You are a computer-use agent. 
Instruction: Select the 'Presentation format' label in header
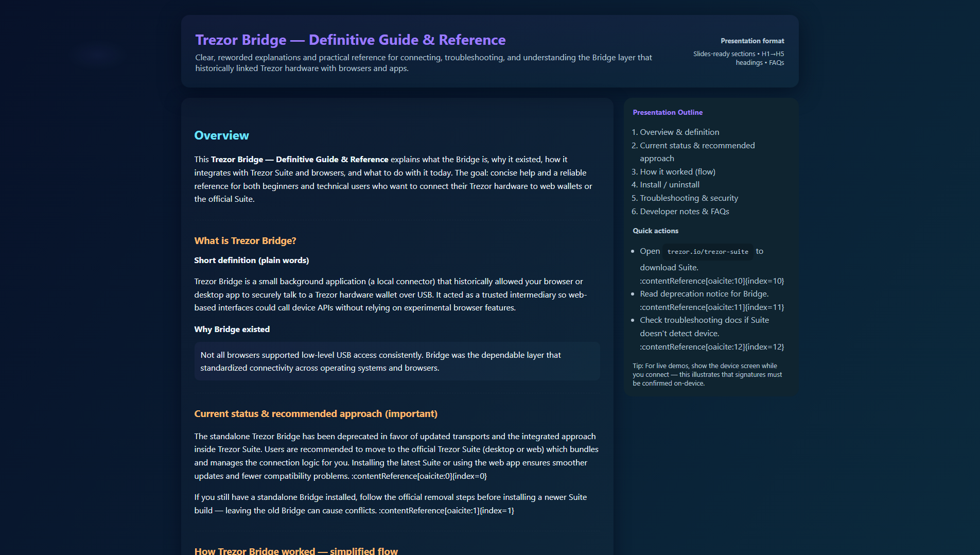pyautogui.click(x=752, y=41)
